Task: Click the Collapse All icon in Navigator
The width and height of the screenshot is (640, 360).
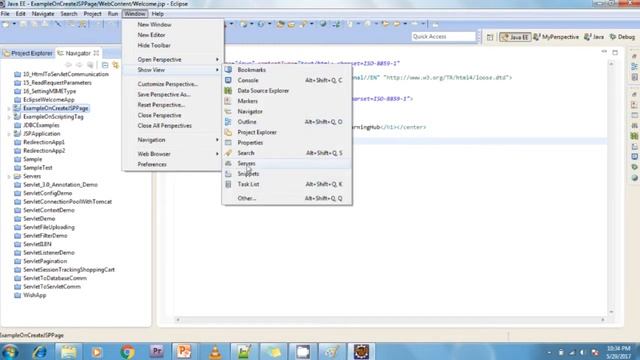Action: coord(105,65)
